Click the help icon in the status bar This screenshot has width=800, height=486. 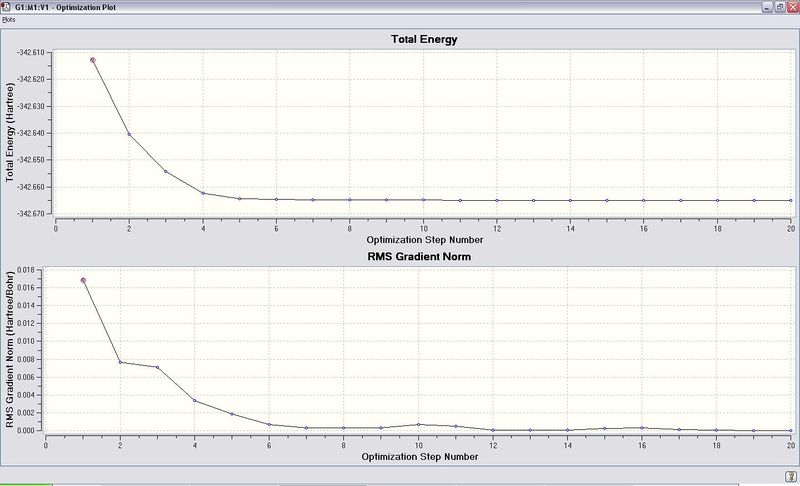790,476
